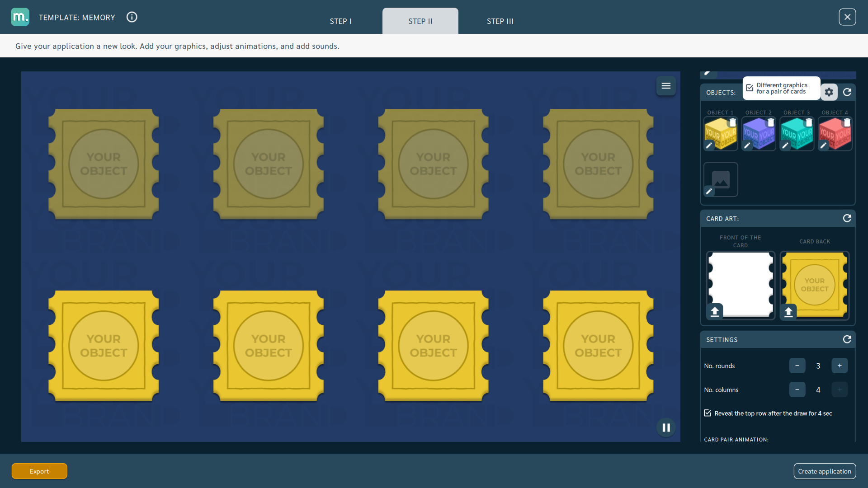Delete Object 4 graphic
Image resolution: width=868 pixels, height=488 pixels.
click(x=847, y=122)
